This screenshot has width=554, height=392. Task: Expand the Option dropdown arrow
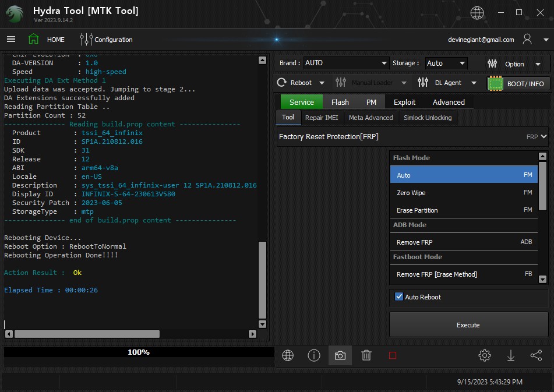click(538, 64)
